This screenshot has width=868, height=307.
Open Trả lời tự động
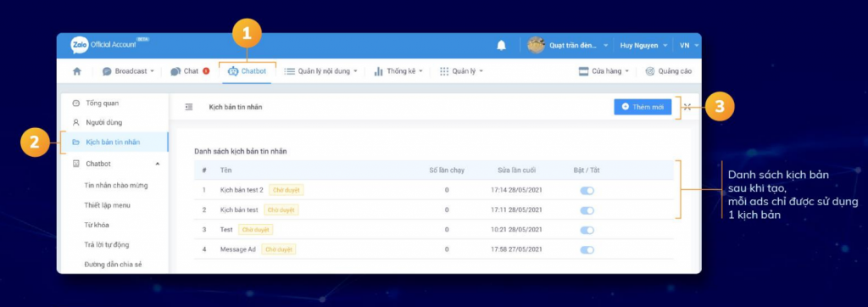point(107,244)
